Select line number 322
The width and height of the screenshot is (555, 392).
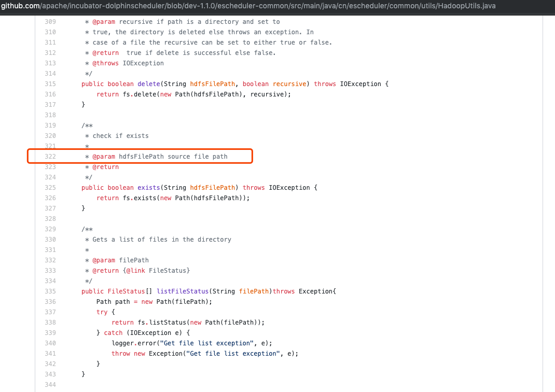50,157
